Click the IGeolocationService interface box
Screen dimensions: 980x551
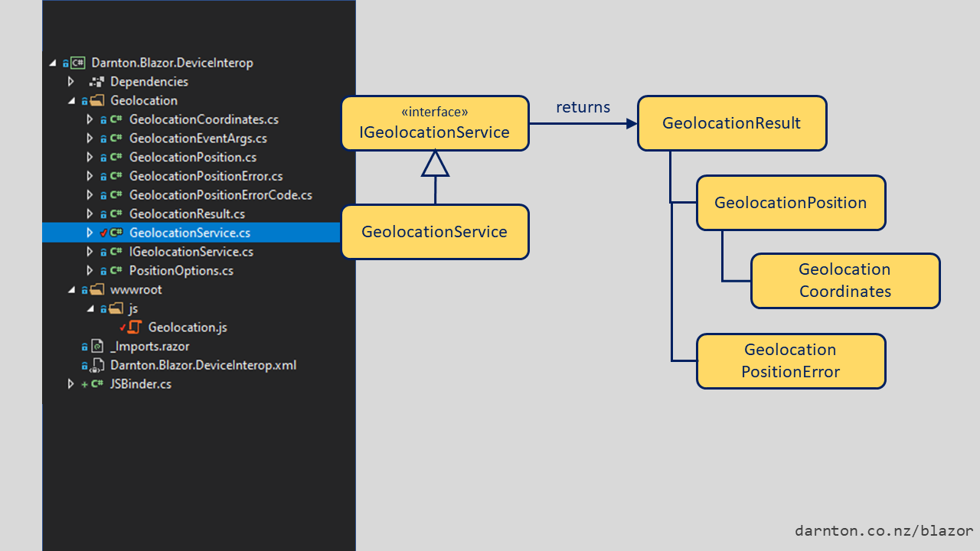click(435, 123)
